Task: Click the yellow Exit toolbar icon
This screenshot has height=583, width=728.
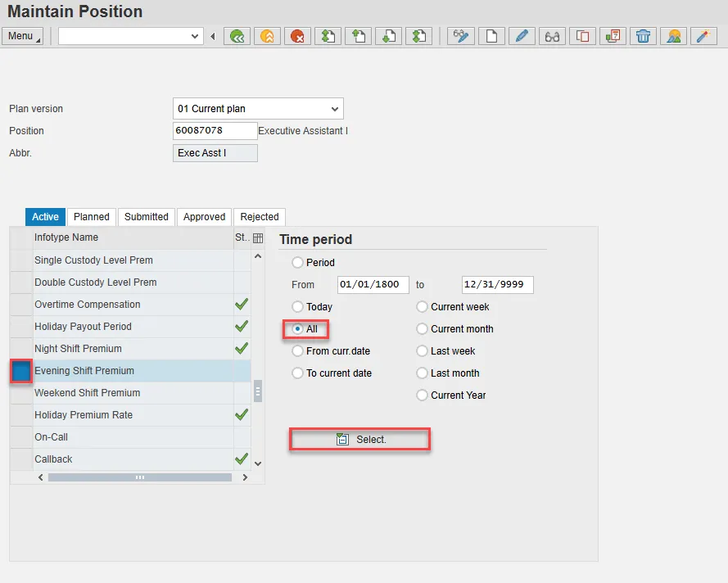Action: pos(267,36)
